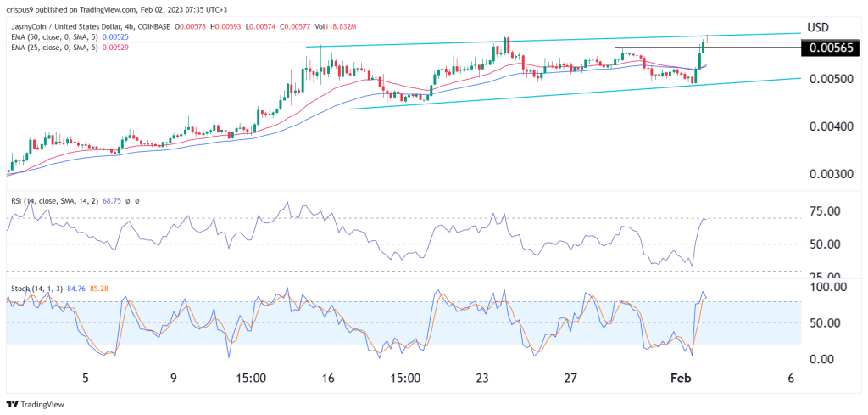Viewport: 868px width, 415px height.
Task: Select the RSI value 68.75
Action: [110, 201]
